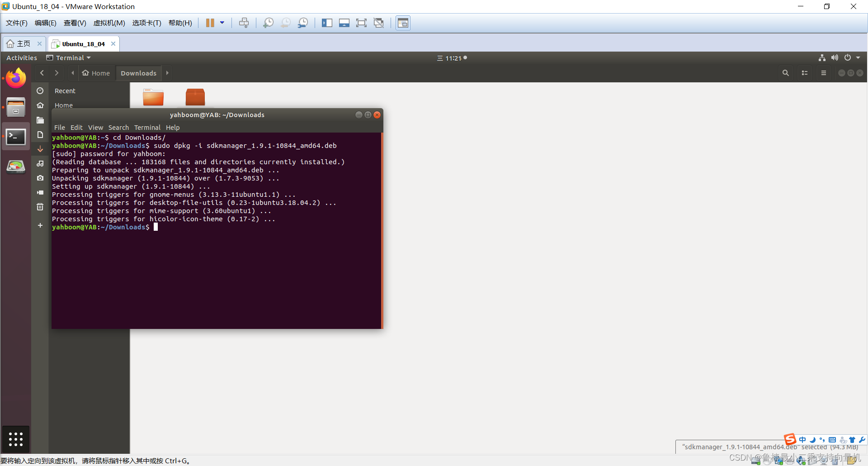This screenshot has width=868, height=466.
Task: Open the snapshot manager with the wrench-clock icon
Action: point(303,23)
